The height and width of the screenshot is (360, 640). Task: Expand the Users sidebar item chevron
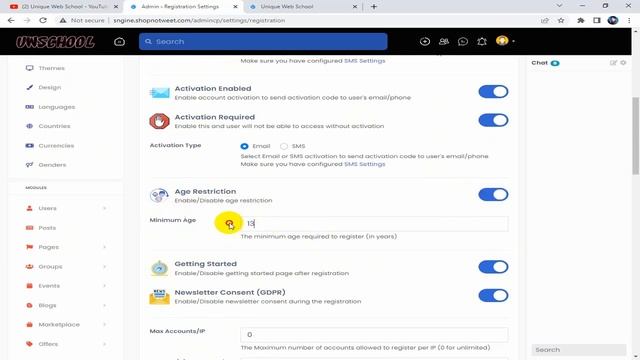104,208
